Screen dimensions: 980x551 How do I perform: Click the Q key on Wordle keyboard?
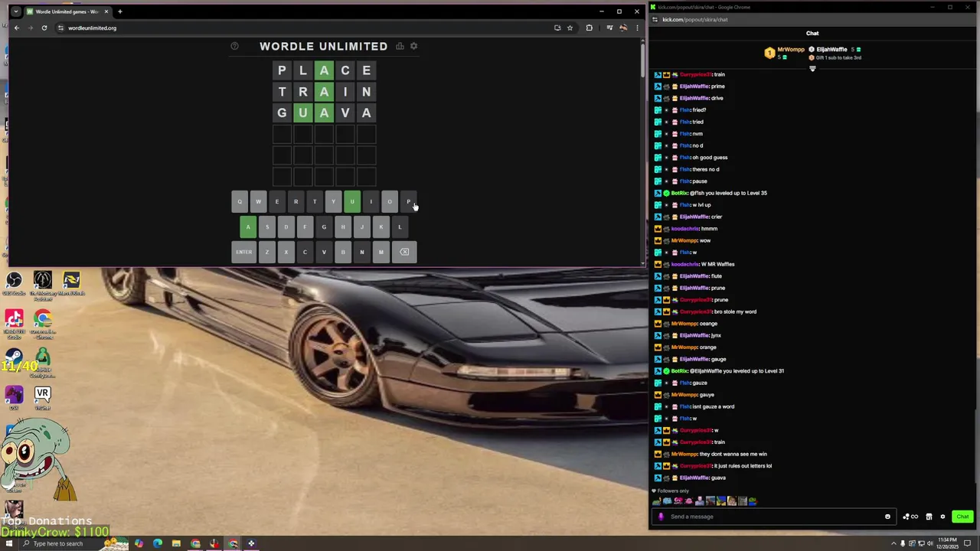click(x=240, y=202)
